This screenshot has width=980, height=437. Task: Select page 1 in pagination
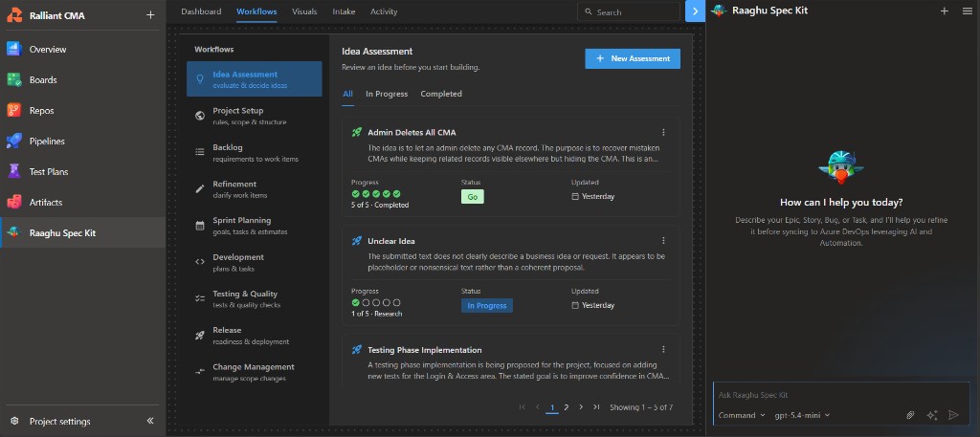tap(552, 407)
